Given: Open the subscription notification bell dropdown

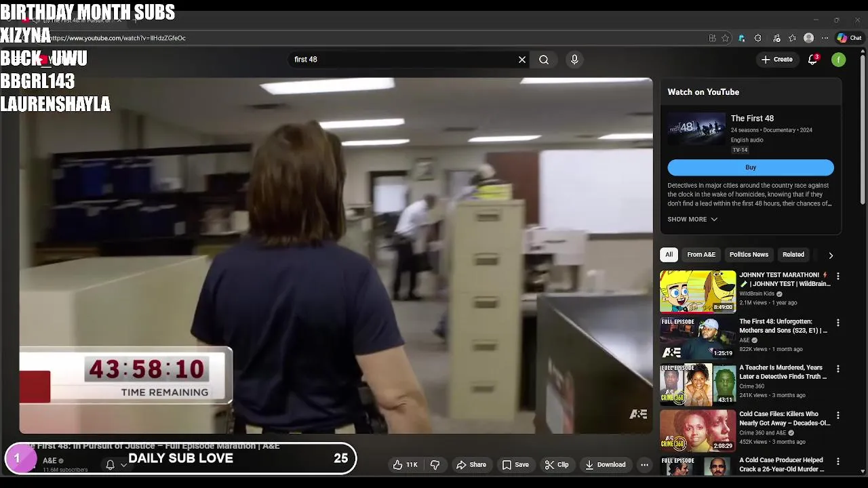Looking at the screenshot, I should click(x=116, y=465).
